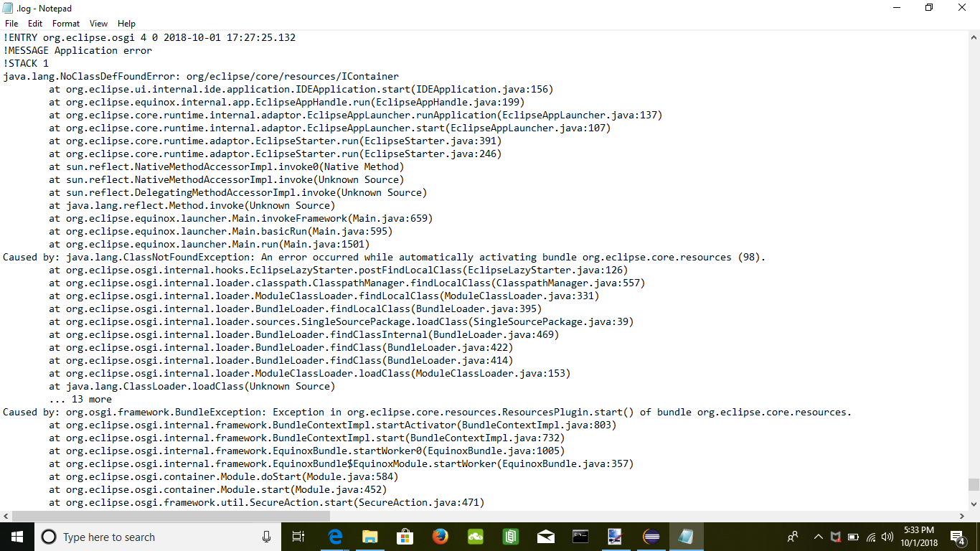Click the vertical scrollbar up arrow
980x551 pixels.
tap(974, 37)
